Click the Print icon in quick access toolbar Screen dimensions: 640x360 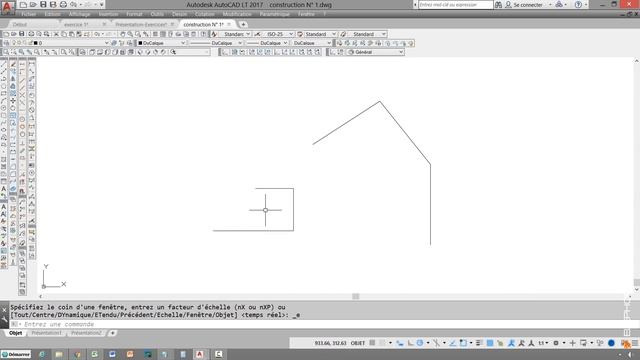63,4
